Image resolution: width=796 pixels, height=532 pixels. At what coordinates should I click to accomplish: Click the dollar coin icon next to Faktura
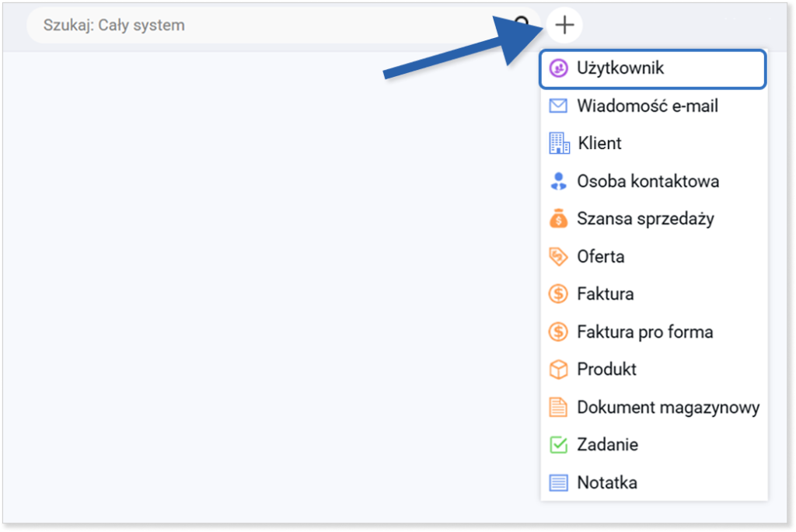point(558,294)
